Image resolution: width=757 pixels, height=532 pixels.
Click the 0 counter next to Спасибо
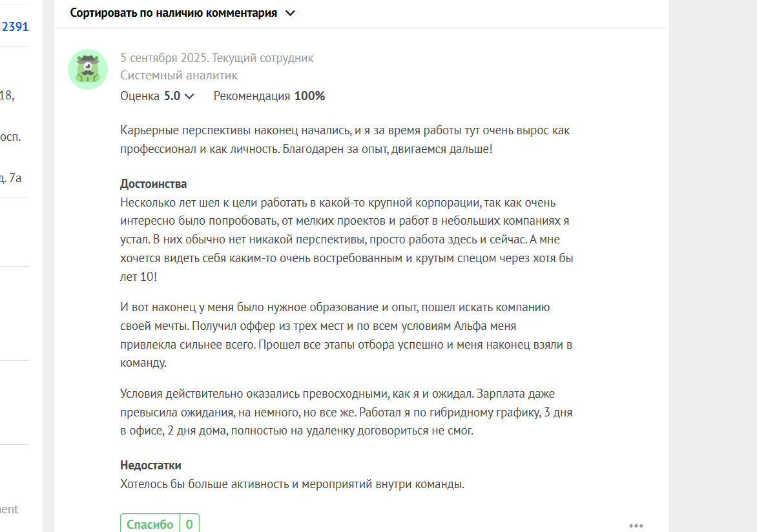tap(189, 524)
